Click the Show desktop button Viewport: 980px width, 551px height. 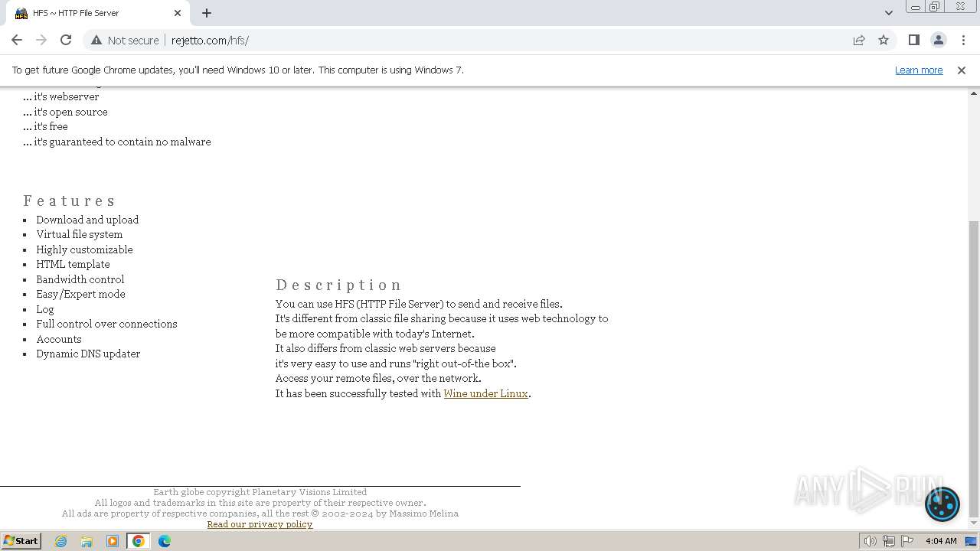[x=972, y=541]
